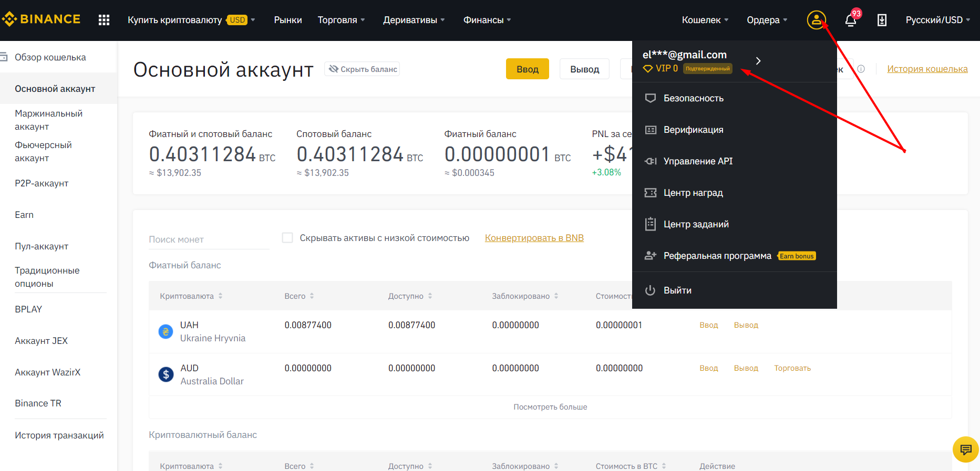
Task: Expand the Деривативы dropdown
Action: click(414, 20)
